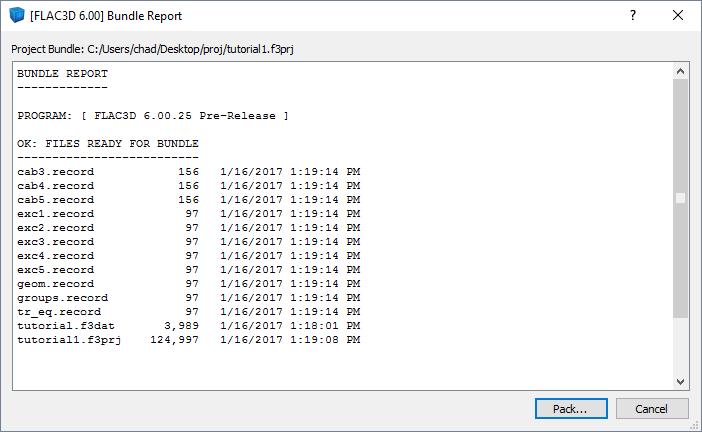Click the Pack... button

click(x=571, y=409)
